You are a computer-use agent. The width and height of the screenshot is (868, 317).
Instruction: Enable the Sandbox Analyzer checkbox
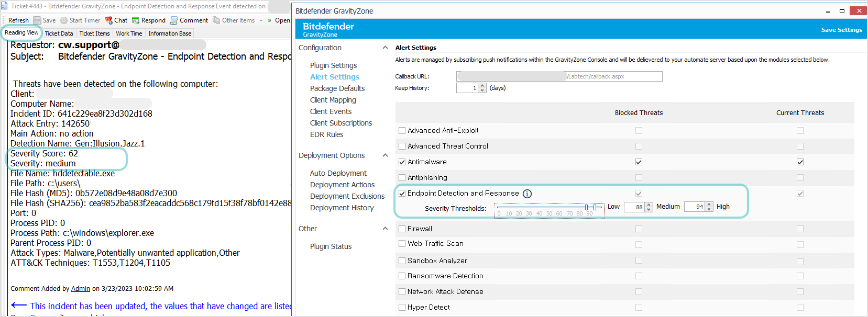click(402, 261)
